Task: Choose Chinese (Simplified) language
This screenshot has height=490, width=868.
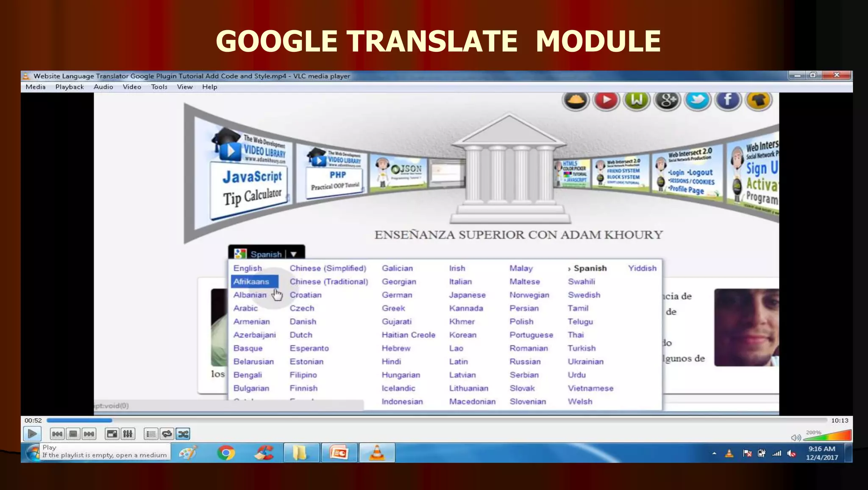Action: tap(328, 268)
